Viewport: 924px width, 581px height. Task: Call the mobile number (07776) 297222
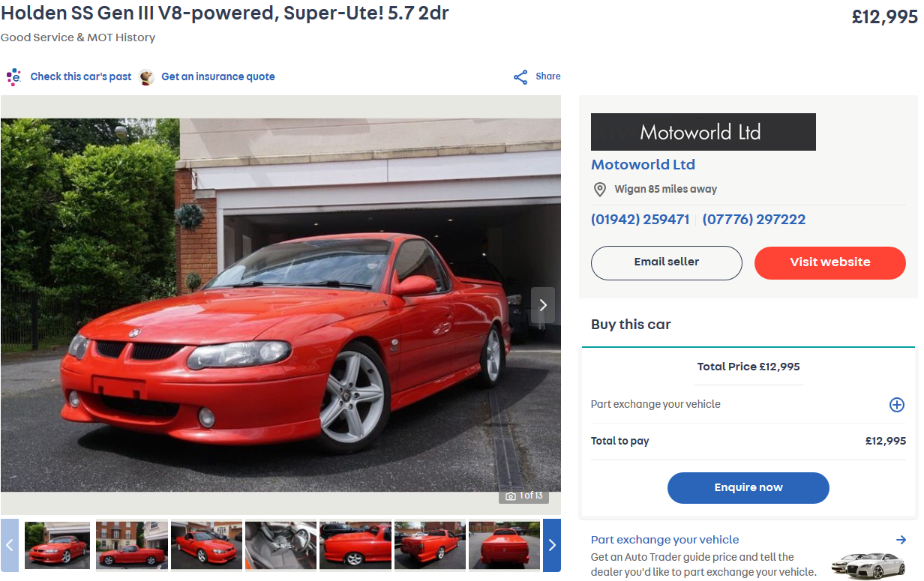pyautogui.click(x=754, y=220)
